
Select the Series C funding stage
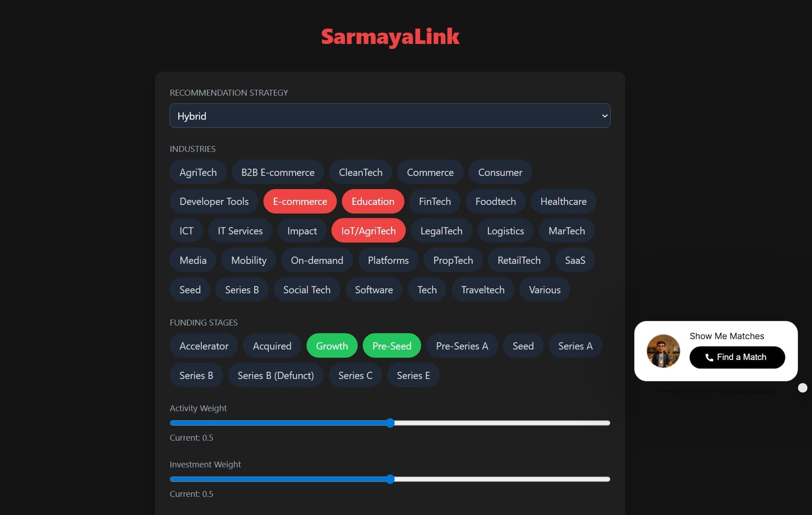pyautogui.click(x=355, y=375)
